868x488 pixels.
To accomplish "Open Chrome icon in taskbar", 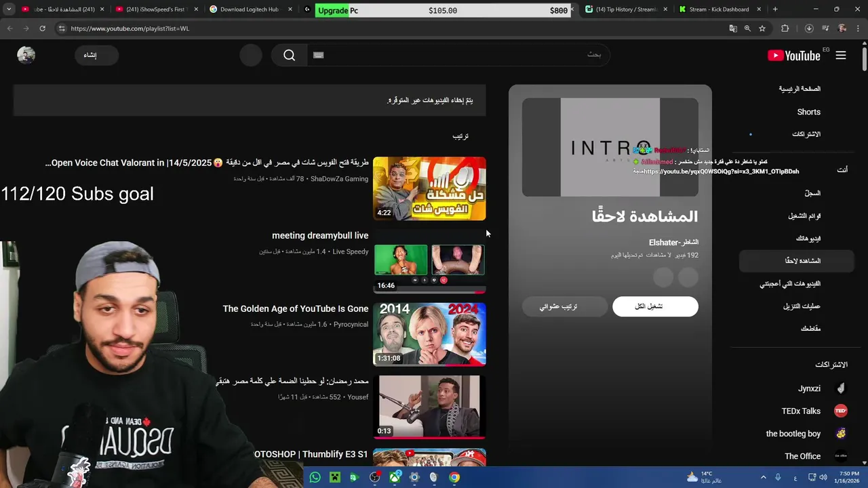I will [454, 477].
